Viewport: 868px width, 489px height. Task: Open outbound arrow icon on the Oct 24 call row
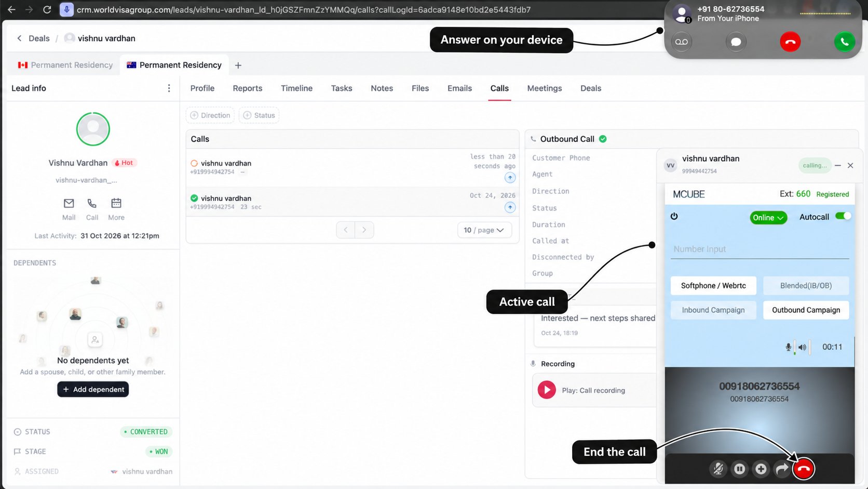point(510,207)
